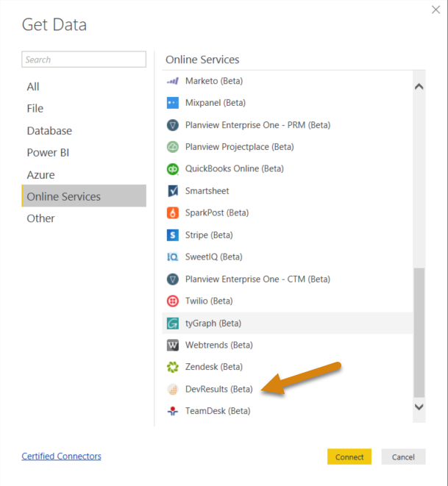Select TeamDesk (Beta) text

(x=218, y=411)
